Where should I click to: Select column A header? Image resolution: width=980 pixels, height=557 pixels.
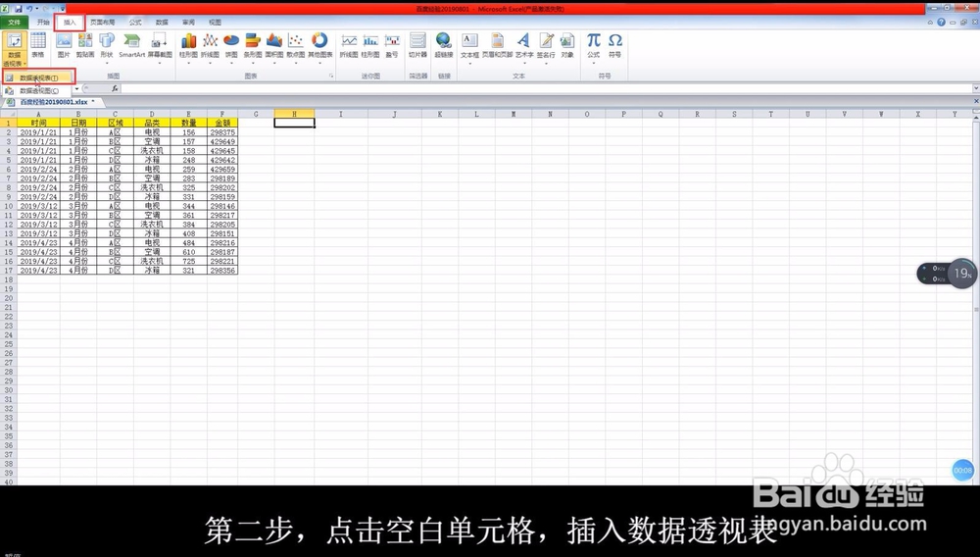38,114
